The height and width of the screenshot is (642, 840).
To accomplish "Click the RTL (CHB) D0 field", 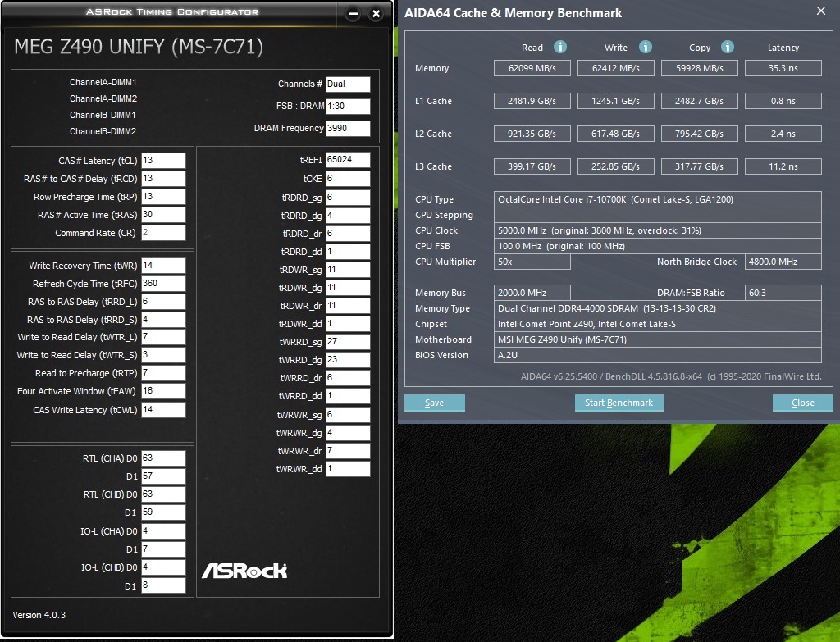I will [163, 494].
